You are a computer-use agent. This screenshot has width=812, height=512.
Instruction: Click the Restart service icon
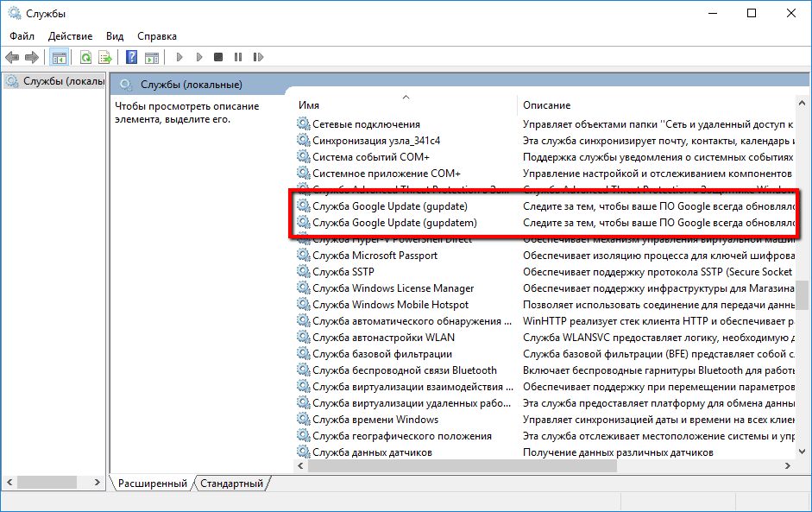pos(258,57)
